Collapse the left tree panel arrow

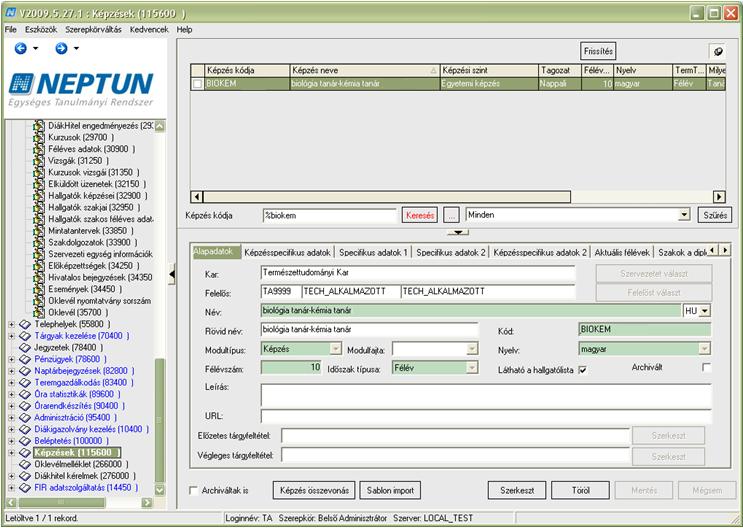[172, 274]
